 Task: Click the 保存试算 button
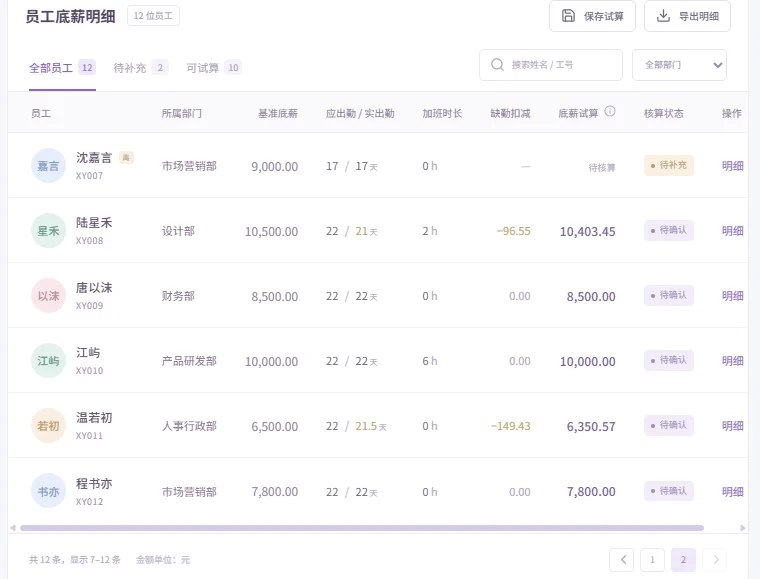tap(592, 16)
